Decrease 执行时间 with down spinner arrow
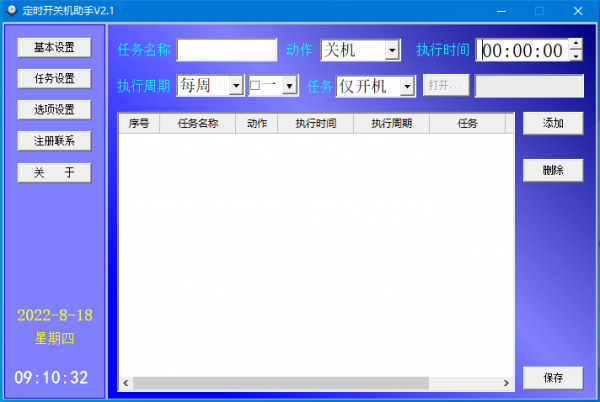The height and width of the screenshot is (402, 600). (x=576, y=56)
